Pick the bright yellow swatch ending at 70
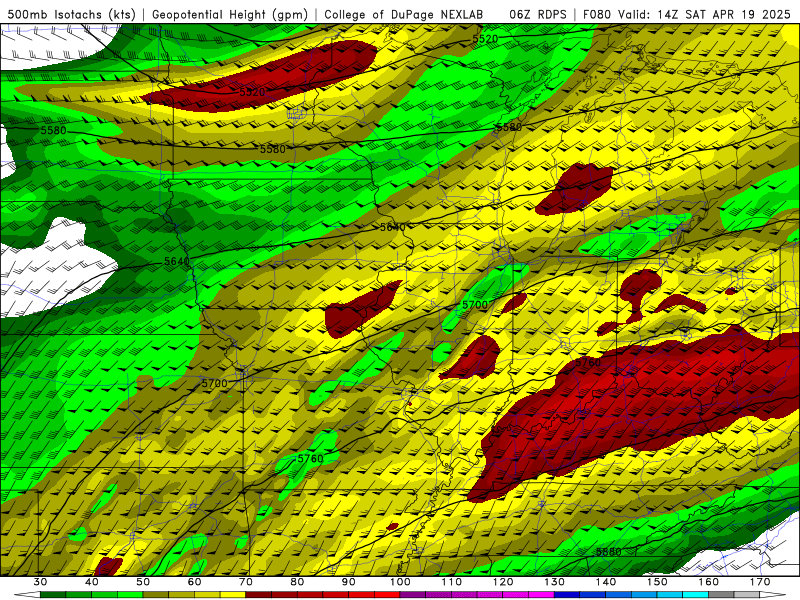Image resolution: width=800 pixels, height=600 pixels. 233,595
